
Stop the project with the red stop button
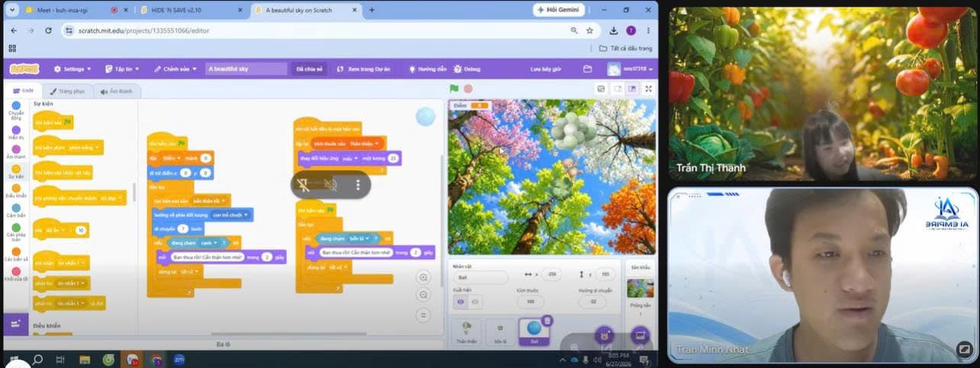pyautogui.click(x=468, y=89)
